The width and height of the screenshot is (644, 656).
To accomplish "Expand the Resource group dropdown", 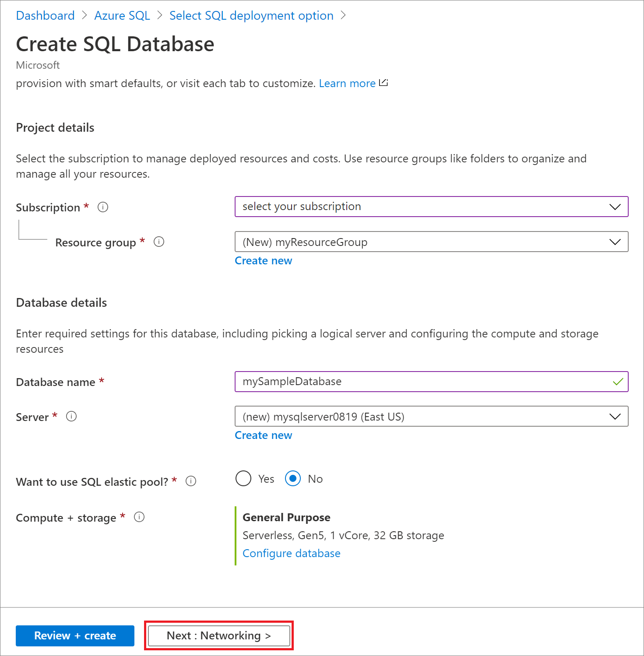I will click(x=615, y=242).
